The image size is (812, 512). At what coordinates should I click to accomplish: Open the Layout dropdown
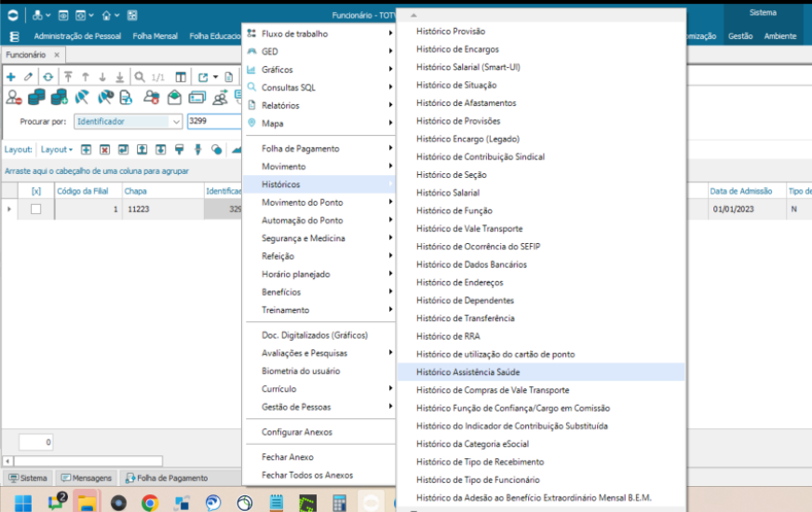coord(57,150)
